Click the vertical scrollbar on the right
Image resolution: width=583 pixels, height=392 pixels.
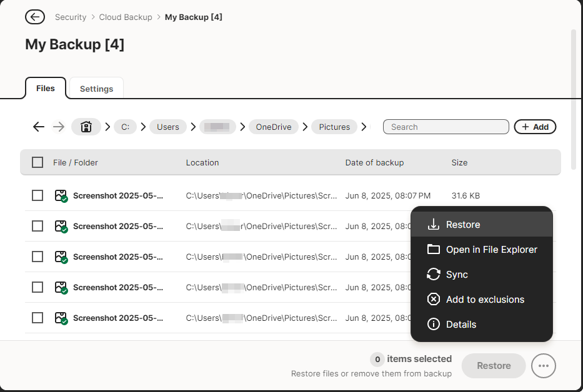(574, 100)
